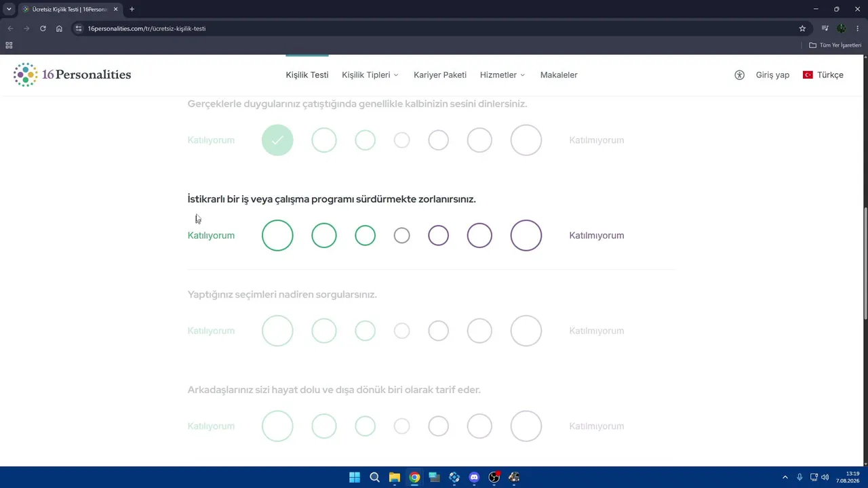
Task: Open the apps grid on bookmarks bar
Action: coord(9,45)
